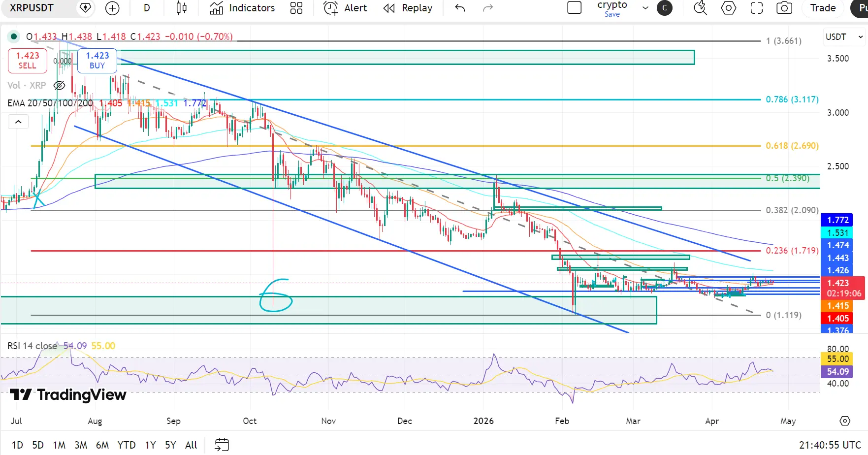Click the 0 (1.119) Fibonacci label
The width and height of the screenshot is (868, 455).
(783, 315)
